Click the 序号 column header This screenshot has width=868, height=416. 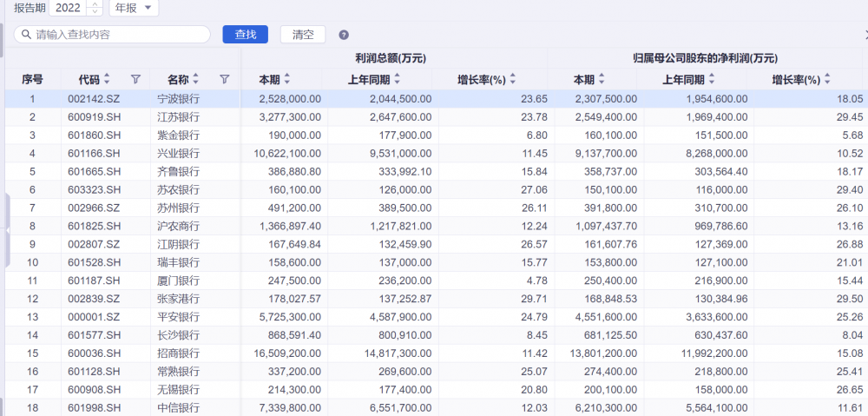click(33, 79)
